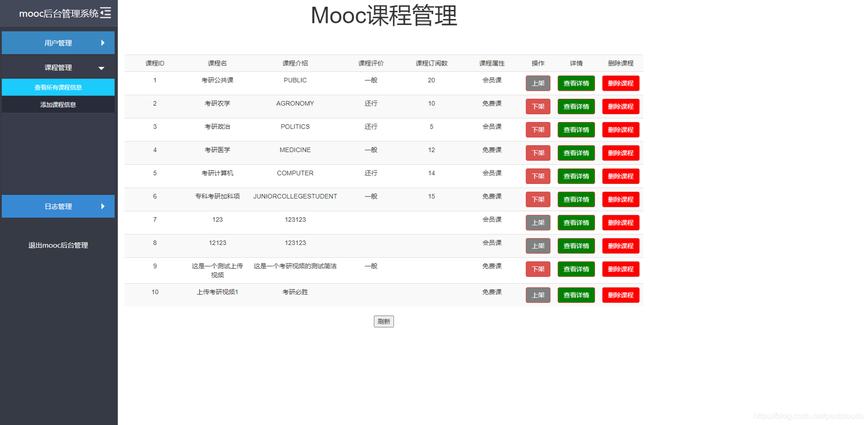868x425 pixels.
Task: Click mooc后台管理系统 sidebar title
Action: (x=58, y=13)
